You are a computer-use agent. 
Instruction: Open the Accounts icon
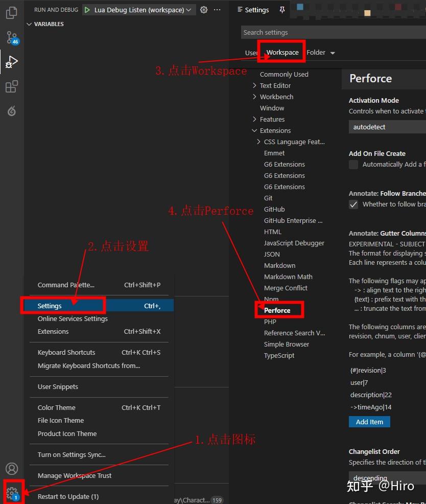tap(11, 468)
